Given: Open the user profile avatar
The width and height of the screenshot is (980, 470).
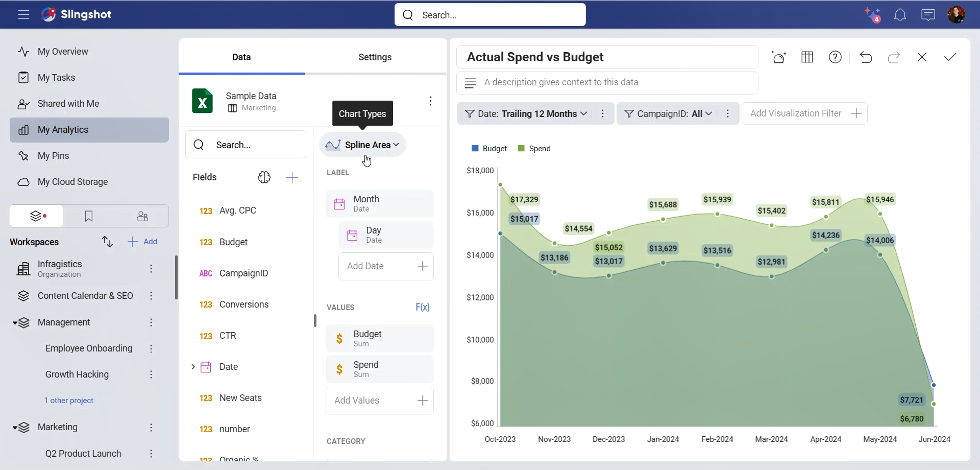Looking at the screenshot, I should [956, 14].
